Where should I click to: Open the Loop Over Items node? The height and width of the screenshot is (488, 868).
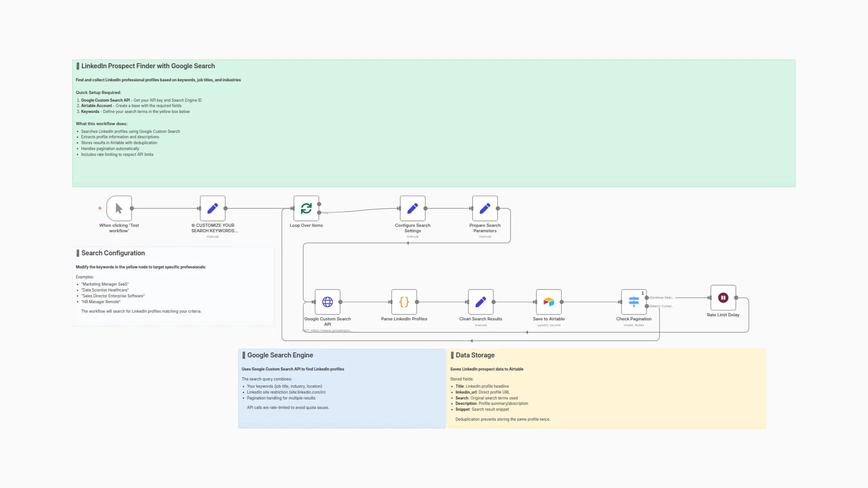[306, 208]
